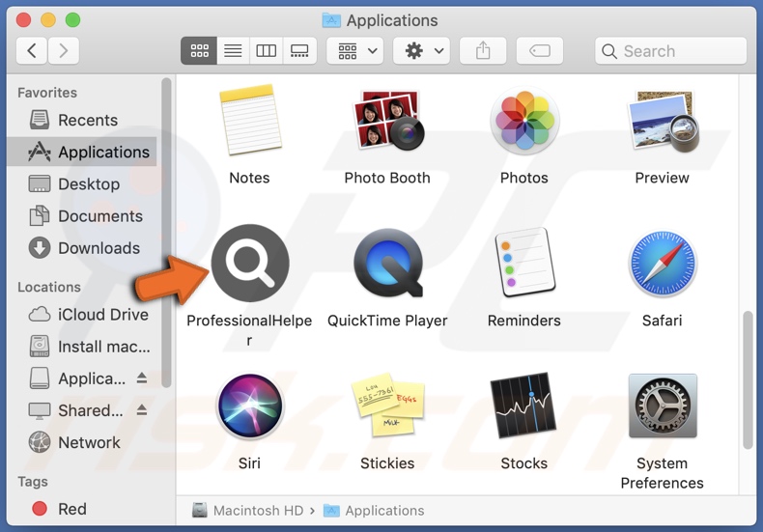
Task: Open Downloads in the sidebar
Action: click(82, 248)
